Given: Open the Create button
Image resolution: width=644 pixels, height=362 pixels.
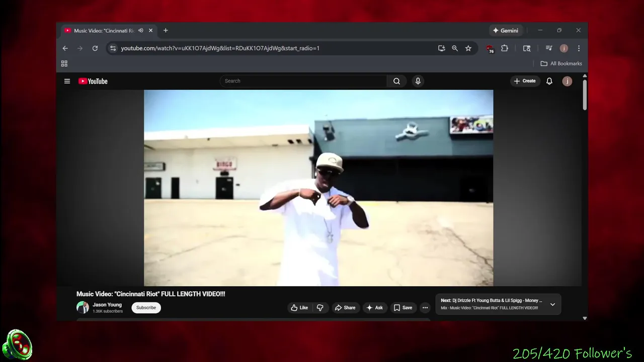Looking at the screenshot, I should (525, 81).
